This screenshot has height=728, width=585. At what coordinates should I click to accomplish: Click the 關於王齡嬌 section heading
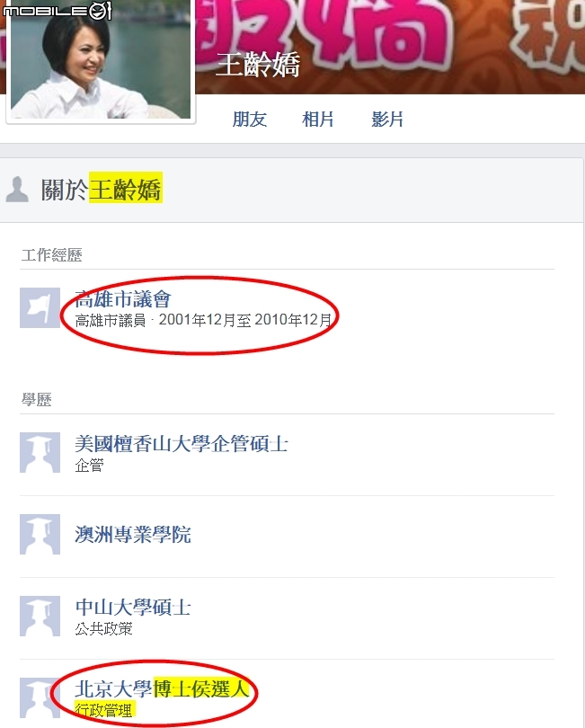[102, 189]
